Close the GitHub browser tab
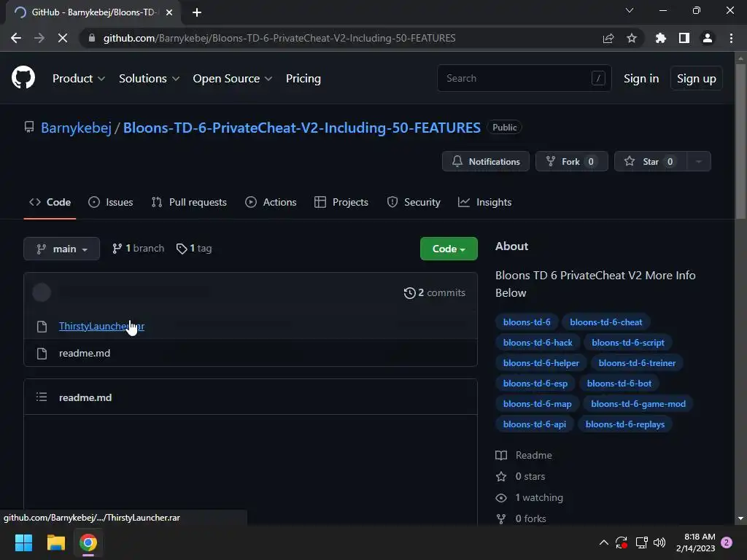 169,12
